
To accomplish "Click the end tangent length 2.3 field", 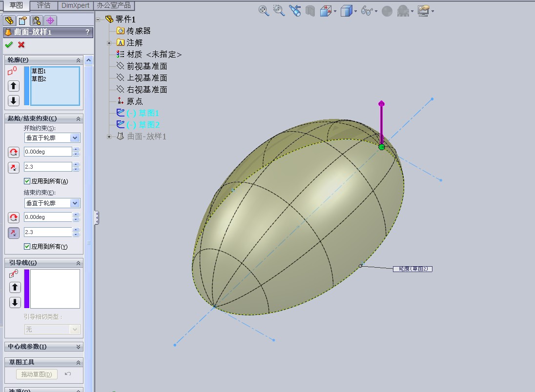I will coord(48,232).
